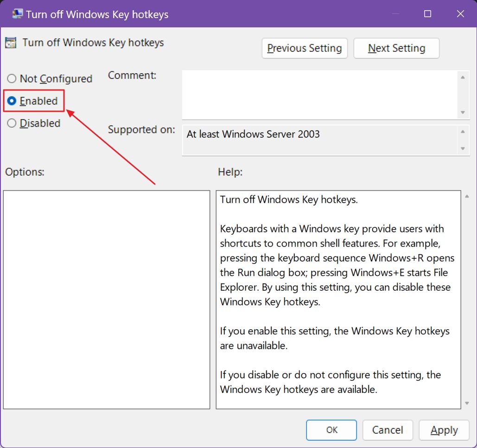
Task: Click the 'Help:' label
Action: (230, 172)
